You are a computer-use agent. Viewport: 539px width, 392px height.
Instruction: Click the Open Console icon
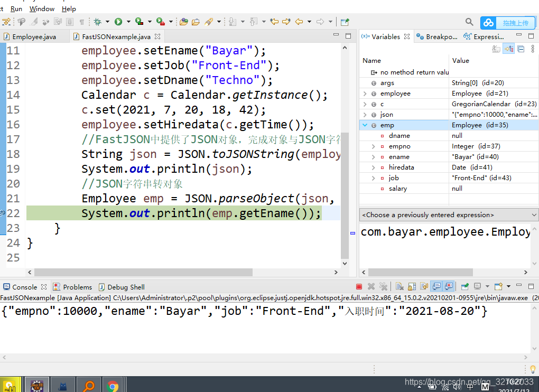pos(498,286)
